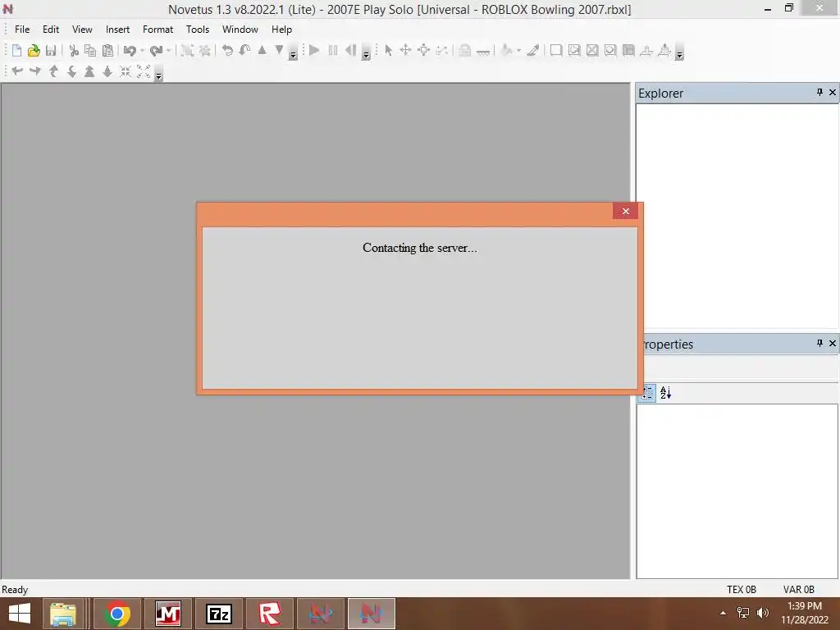Open a file with the folder icon
840x630 pixels.
coord(34,50)
